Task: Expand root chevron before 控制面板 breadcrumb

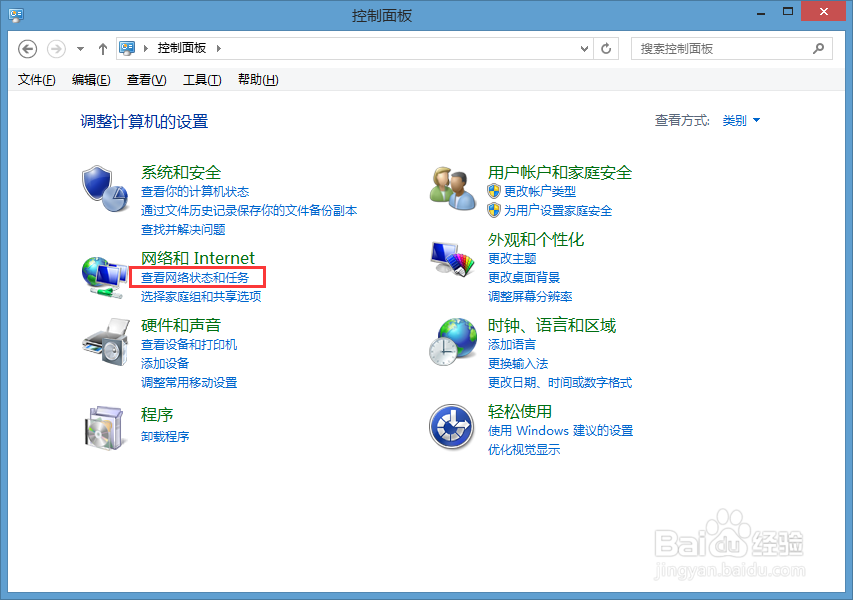Action: coord(146,48)
